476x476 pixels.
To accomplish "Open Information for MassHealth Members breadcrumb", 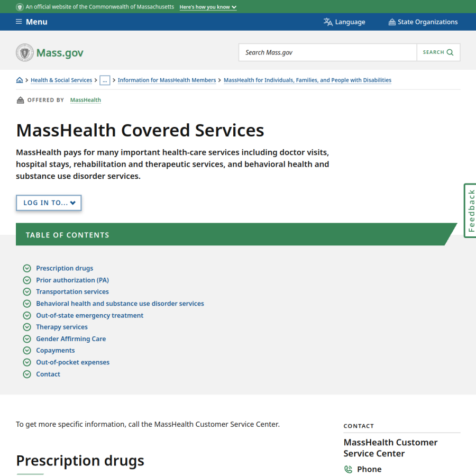I will click(167, 80).
